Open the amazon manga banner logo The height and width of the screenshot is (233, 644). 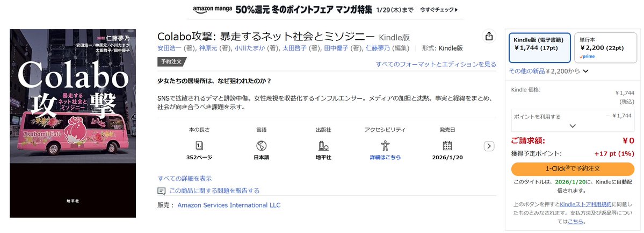tap(212, 9)
